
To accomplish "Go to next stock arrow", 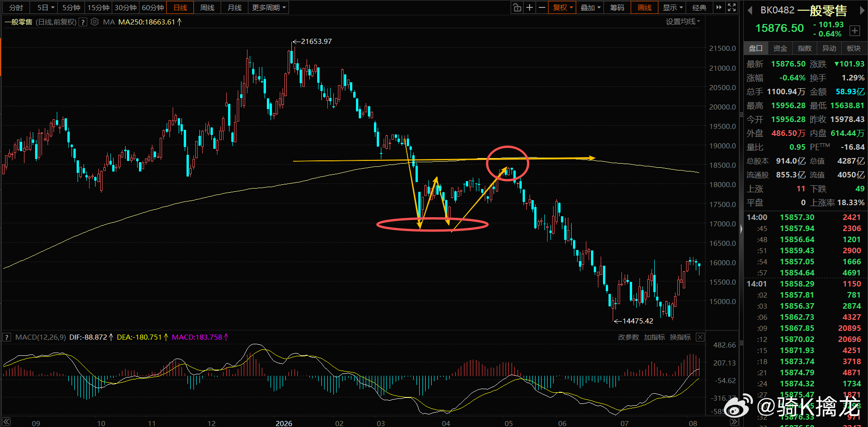I will pos(862,10).
